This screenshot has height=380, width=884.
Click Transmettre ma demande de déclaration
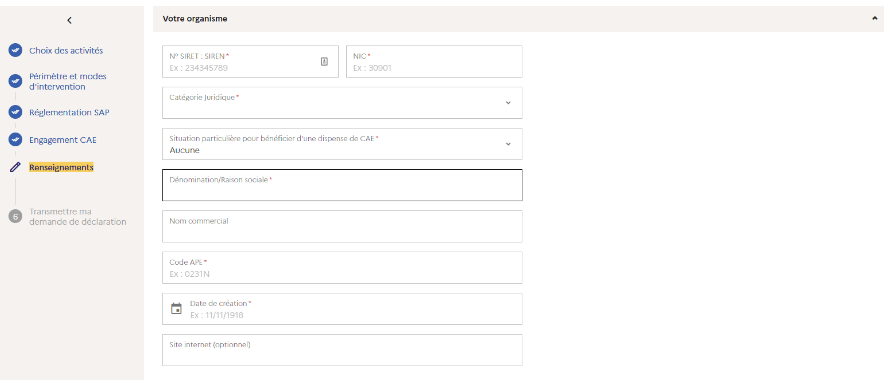click(x=78, y=216)
